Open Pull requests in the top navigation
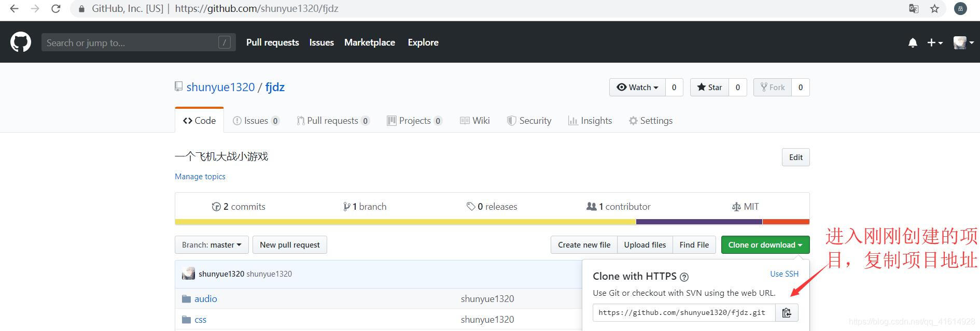980x331 pixels. point(272,42)
